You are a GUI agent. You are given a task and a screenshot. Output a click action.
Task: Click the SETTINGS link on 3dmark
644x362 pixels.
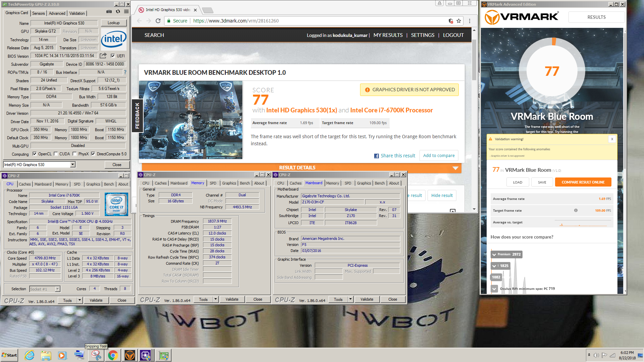(x=423, y=35)
